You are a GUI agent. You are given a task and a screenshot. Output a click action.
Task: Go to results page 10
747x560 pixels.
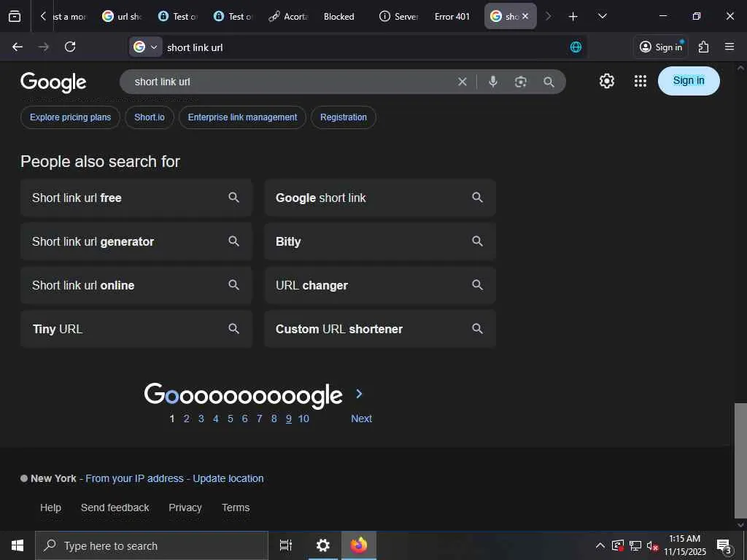pyautogui.click(x=303, y=419)
